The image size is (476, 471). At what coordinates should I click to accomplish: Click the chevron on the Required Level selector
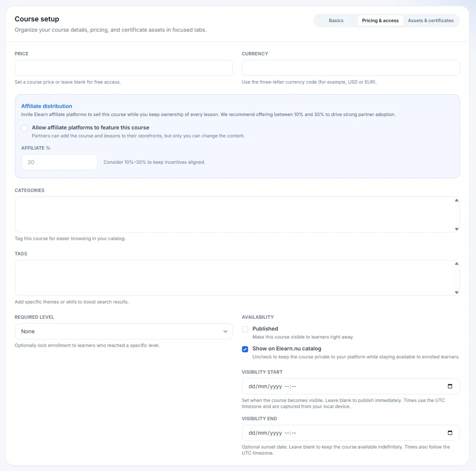(x=225, y=331)
